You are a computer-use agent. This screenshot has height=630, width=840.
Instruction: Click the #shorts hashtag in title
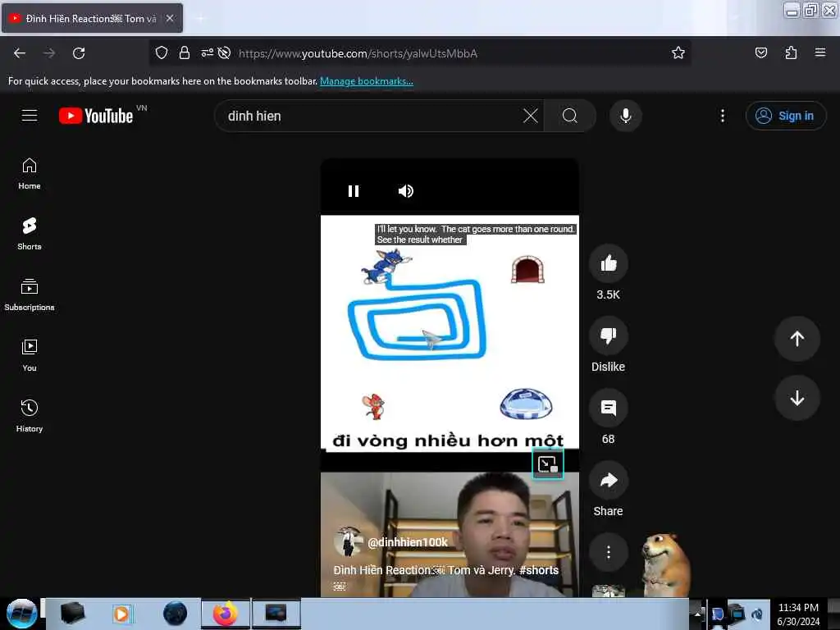(538, 570)
